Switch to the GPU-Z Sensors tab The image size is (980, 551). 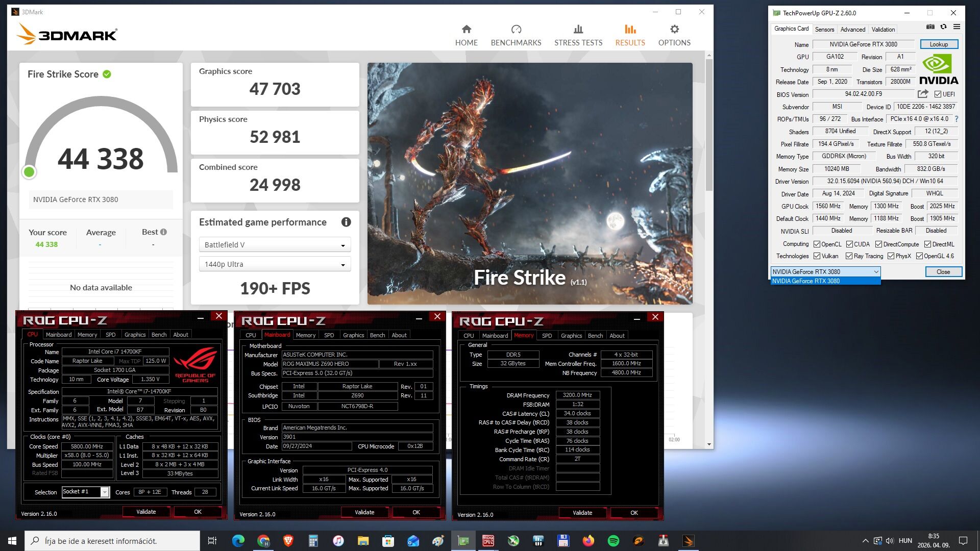coord(824,30)
